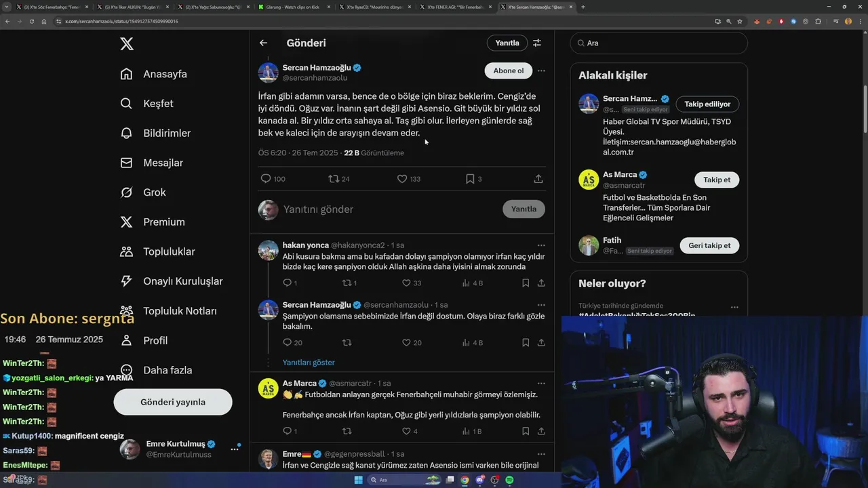Open a new browser tab
The image size is (868, 488).
583,7
